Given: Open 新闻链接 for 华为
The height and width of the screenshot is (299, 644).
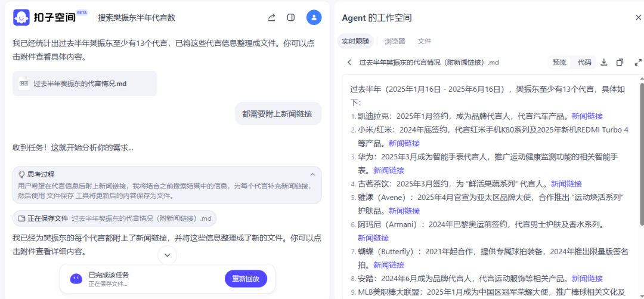Looking at the screenshot, I should [x=389, y=170].
